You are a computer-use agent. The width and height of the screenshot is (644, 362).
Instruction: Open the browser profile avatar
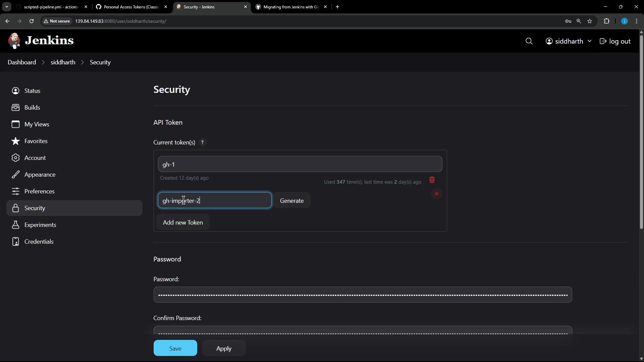(625, 21)
